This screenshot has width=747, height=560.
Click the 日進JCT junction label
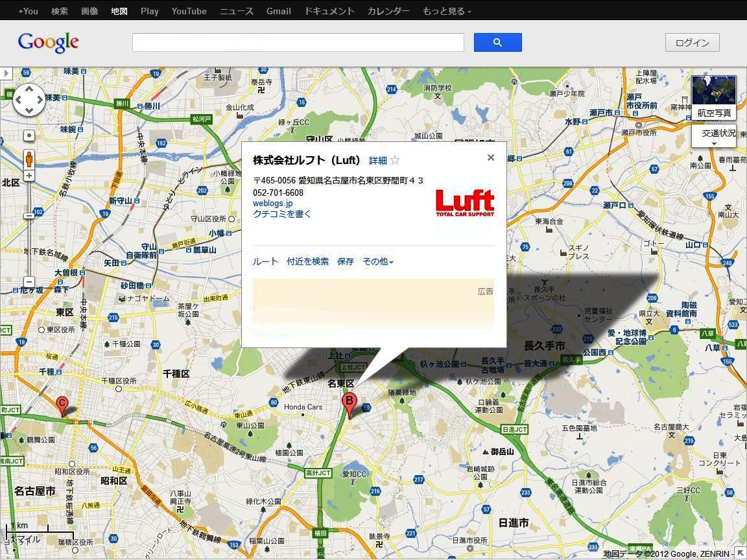[515, 430]
